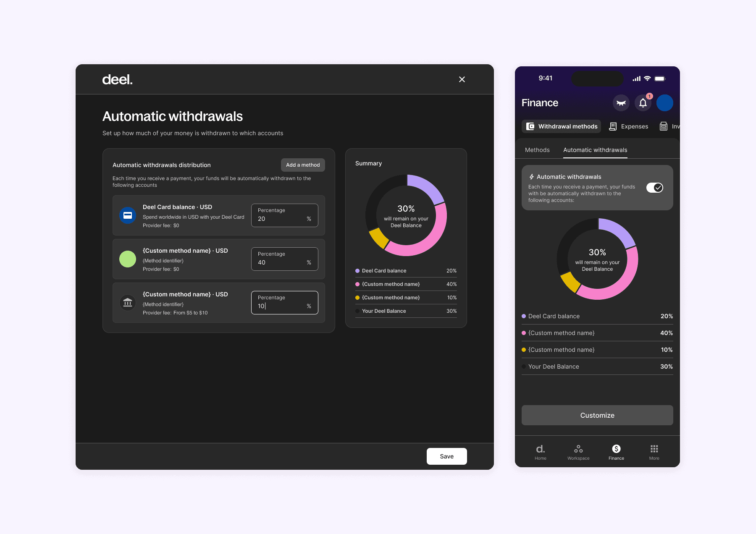Edit the percentage field showing 40
Image resolution: width=756 pixels, height=534 pixels.
coord(285,259)
